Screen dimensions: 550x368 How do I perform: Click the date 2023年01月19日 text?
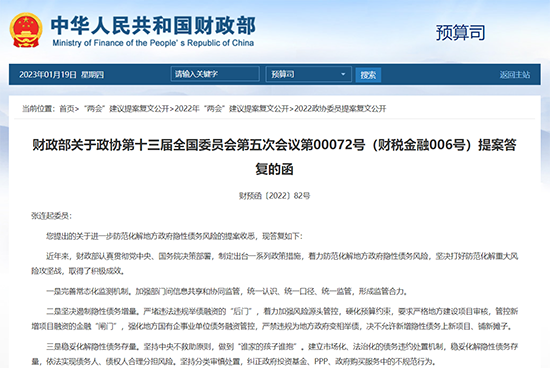[48, 74]
